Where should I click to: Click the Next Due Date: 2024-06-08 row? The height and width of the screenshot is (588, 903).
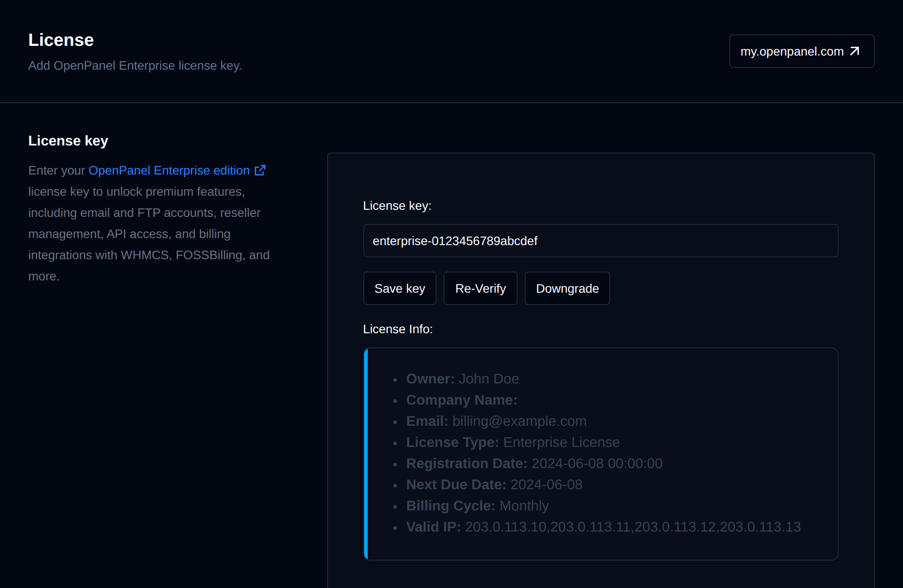point(494,484)
